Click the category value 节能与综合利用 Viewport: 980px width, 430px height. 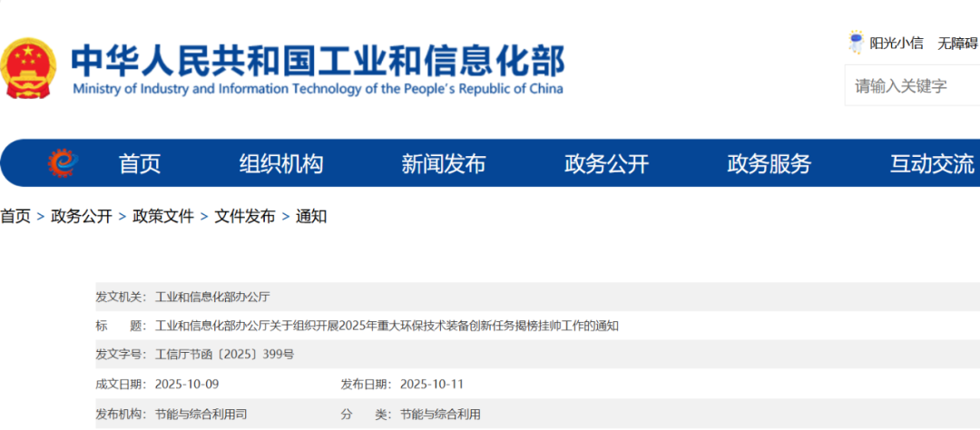tap(441, 414)
